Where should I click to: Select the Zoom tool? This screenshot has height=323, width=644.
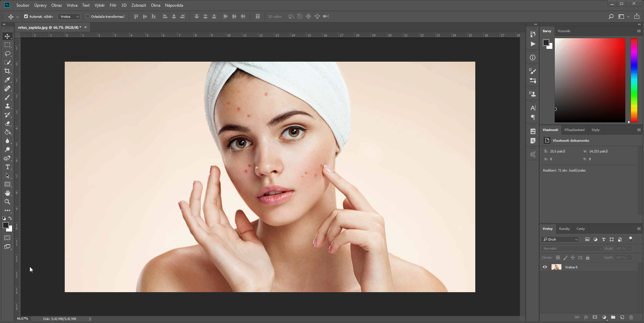(7, 202)
